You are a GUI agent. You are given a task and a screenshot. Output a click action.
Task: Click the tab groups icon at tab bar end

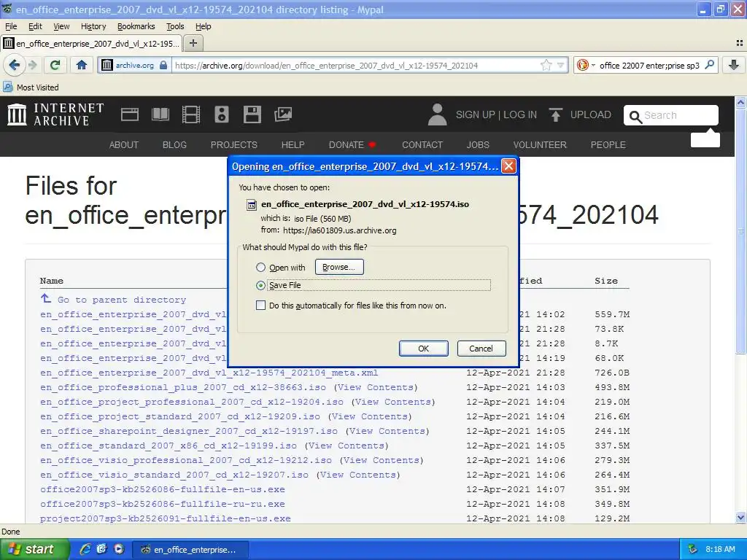click(740, 43)
